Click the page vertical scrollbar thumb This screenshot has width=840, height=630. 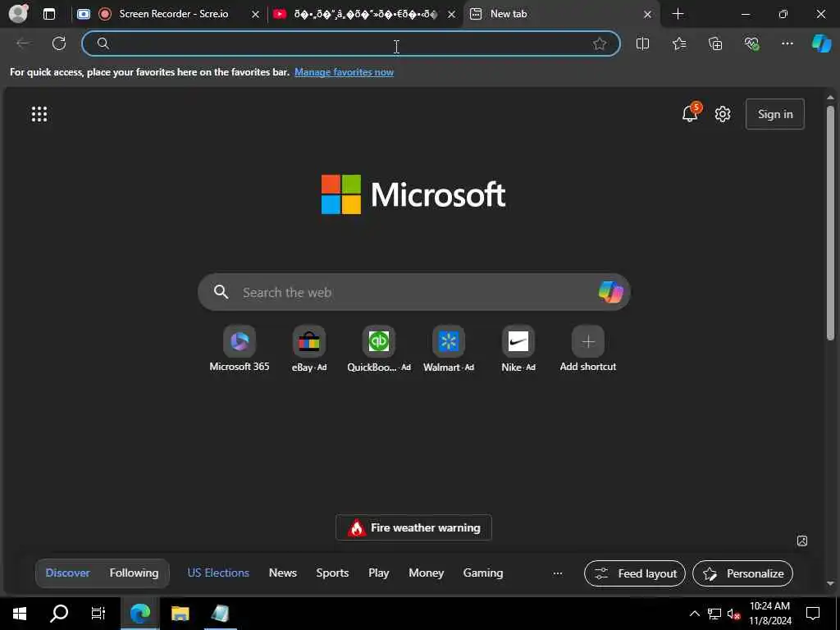click(x=830, y=222)
